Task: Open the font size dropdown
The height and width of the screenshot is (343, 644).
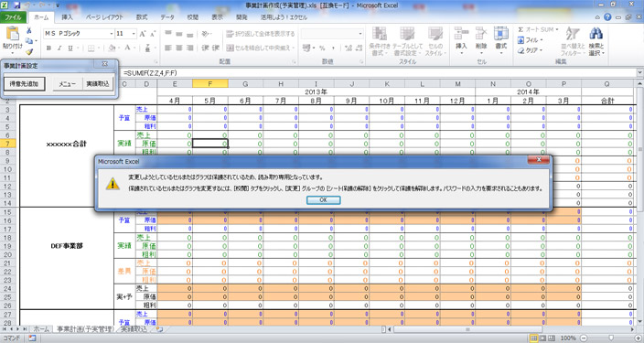Action: click(x=134, y=33)
